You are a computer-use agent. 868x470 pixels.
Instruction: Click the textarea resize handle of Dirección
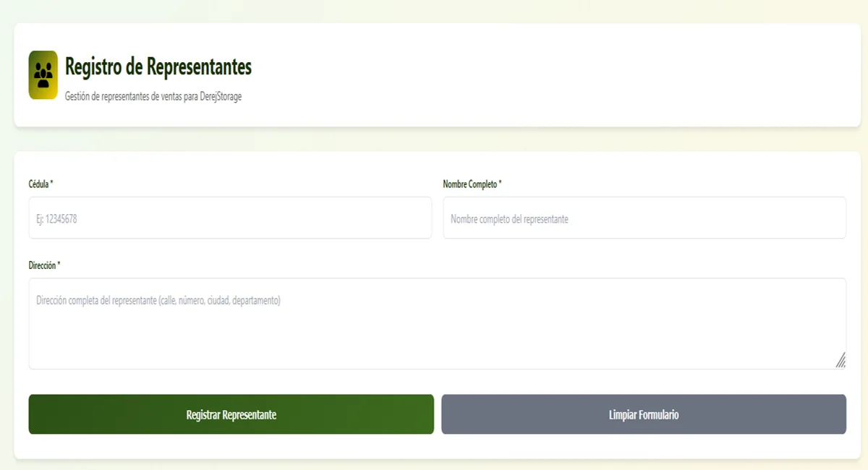(x=840, y=361)
